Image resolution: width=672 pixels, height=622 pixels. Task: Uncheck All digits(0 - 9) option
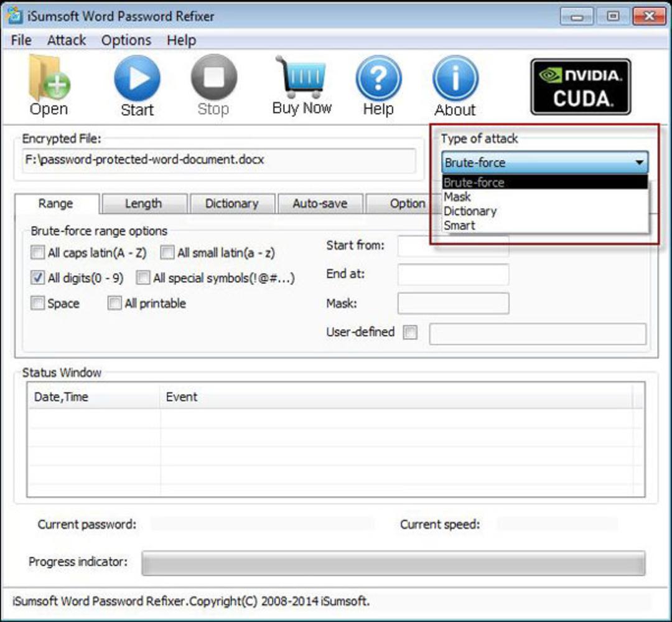[37, 278]
